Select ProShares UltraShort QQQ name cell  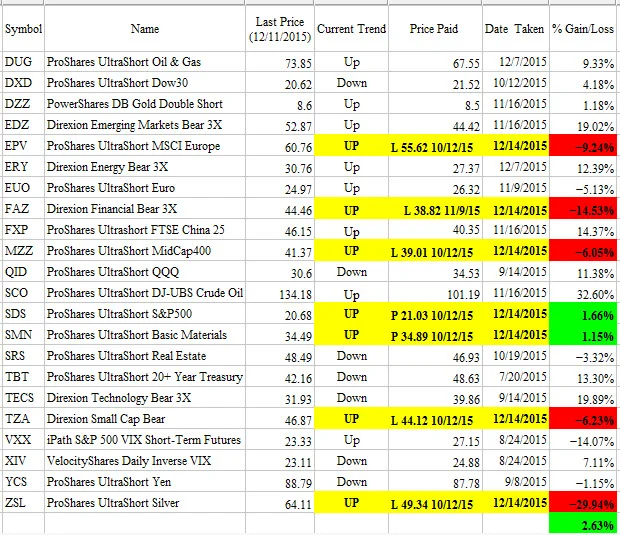pyautogui.click(x=145, y=272)
